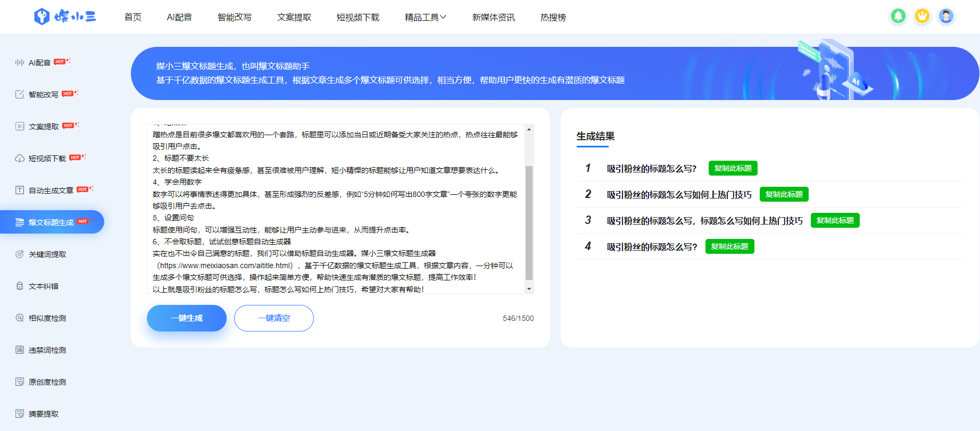Click the 摘要提取 sidebar icon
This screenshot has width=980, height=431.
pos(20,413)
